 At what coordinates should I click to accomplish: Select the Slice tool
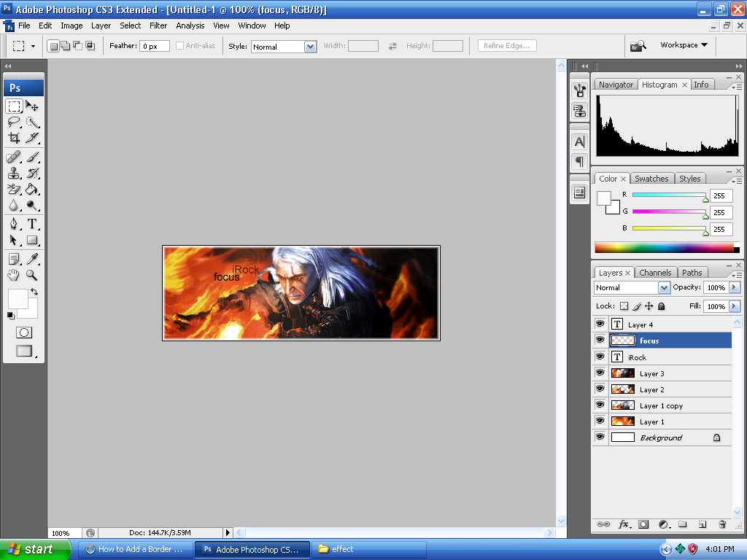pyautogui.click(x=32, y=138)
